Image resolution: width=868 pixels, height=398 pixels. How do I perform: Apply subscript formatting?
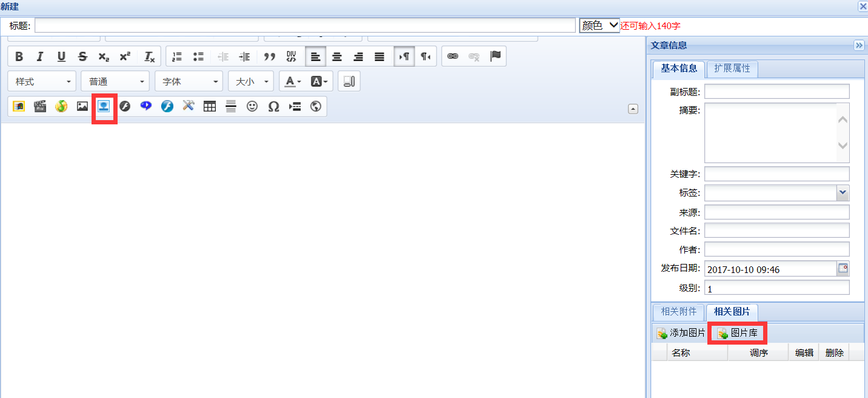click(104, 56)
